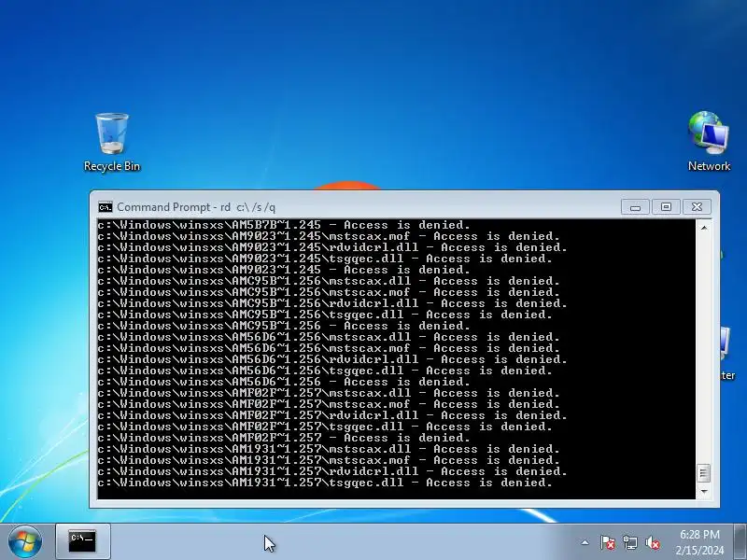
Task: Click Command Prompt title bar text
Action: point(196,207)
